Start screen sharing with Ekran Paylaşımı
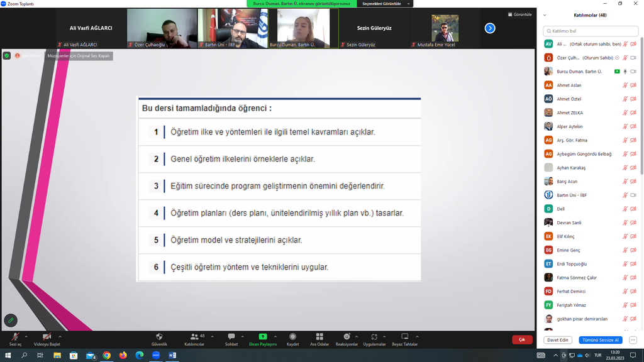Image resolution: width=644 pixels, height=362 pixels. tap(262, 337)
